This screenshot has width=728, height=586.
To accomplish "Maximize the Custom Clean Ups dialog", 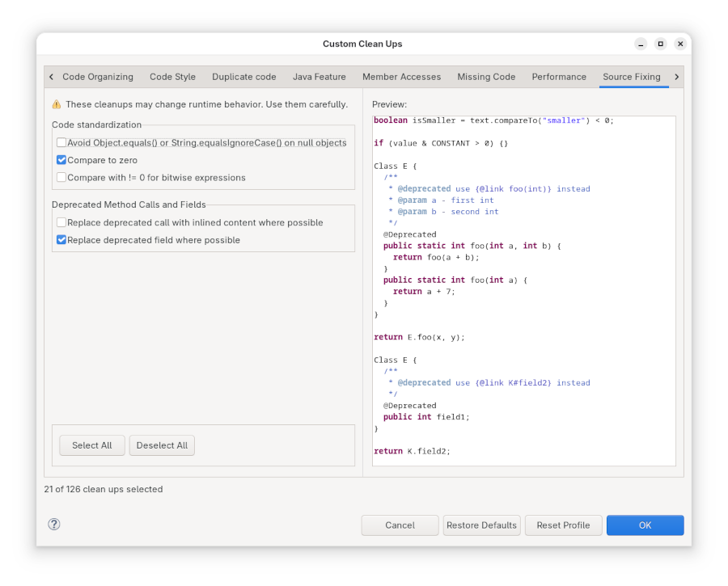I will (661, 44).
